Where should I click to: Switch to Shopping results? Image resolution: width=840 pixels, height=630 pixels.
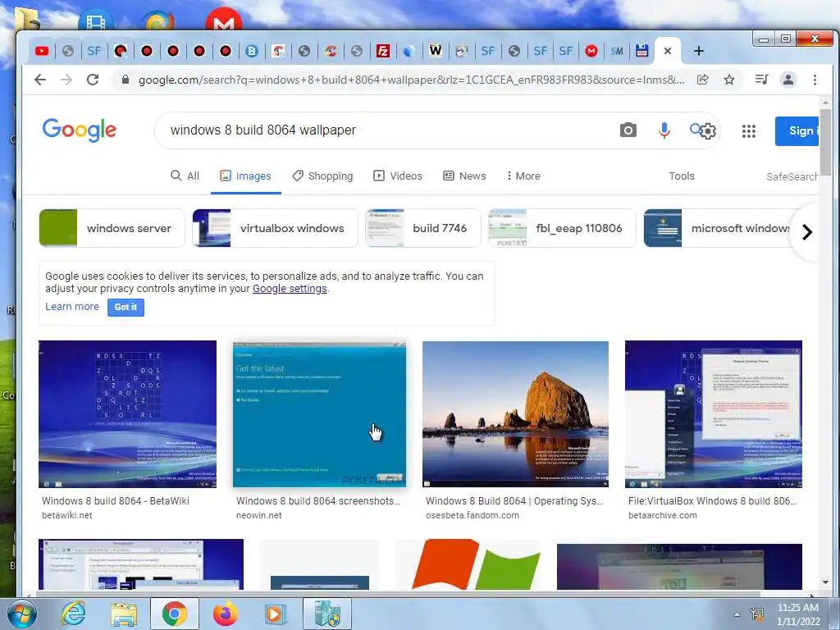click(322, 176)
